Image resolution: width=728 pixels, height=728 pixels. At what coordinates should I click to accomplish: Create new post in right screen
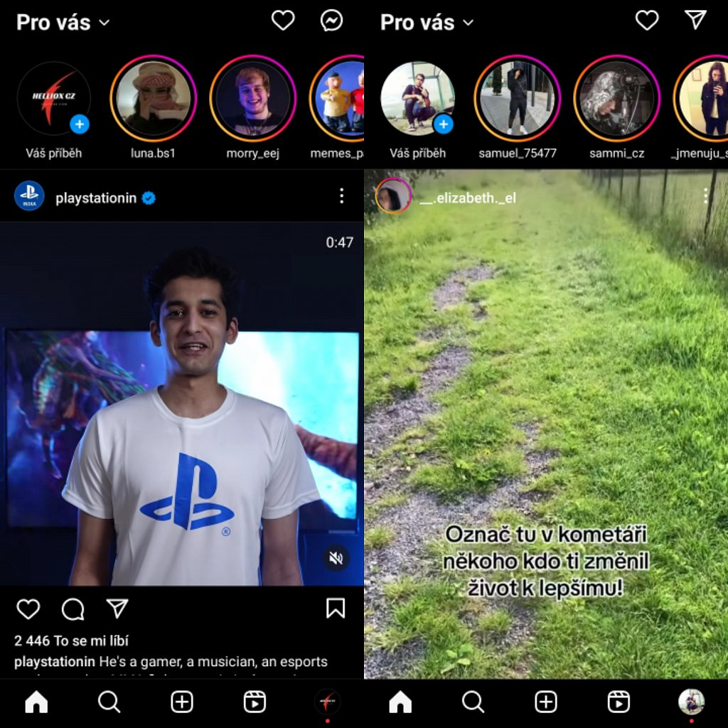tap(546, 702)
